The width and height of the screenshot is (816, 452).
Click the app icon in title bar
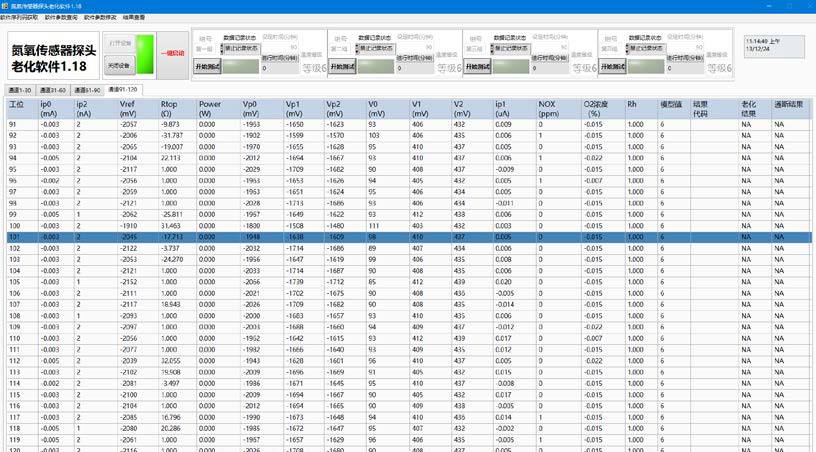(5, 6)
